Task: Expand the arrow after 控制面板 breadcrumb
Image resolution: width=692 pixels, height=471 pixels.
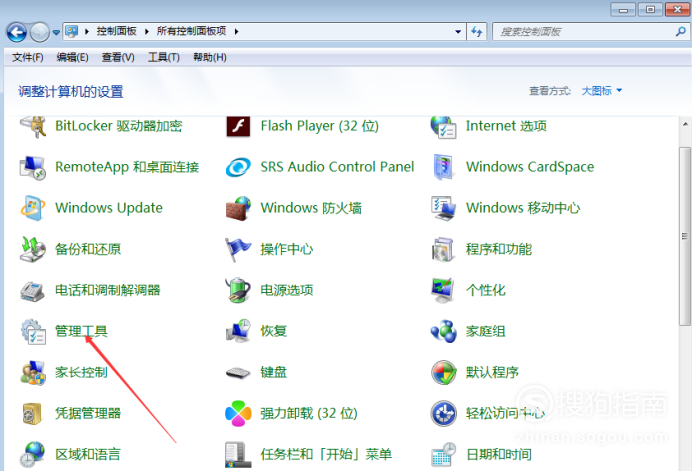Action: pyautogui.click(x=147, y=31)
